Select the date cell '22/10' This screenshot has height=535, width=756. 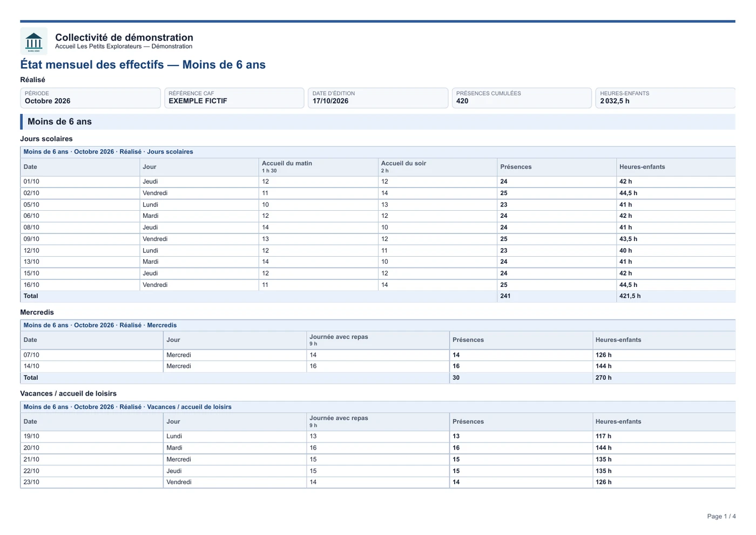(x=92, y=471)
